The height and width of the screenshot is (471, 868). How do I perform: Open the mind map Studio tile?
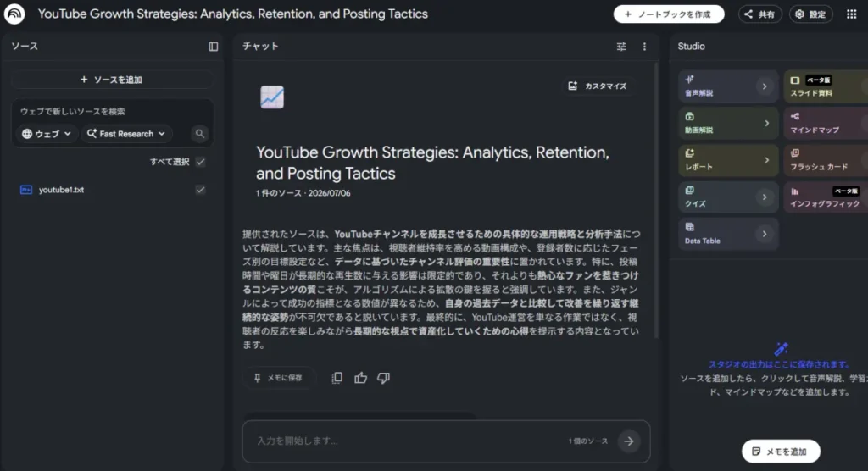pos(826,123)
